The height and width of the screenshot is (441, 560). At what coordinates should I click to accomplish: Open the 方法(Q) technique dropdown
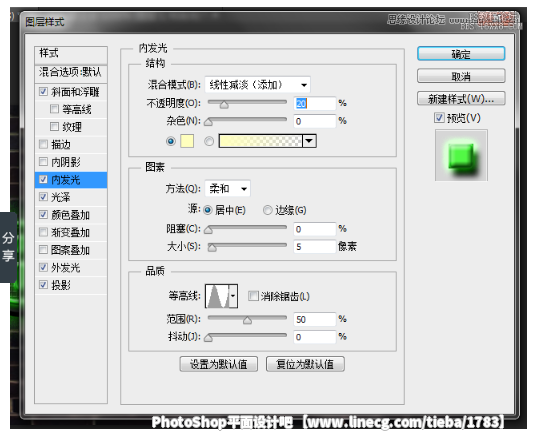(228, 189)
